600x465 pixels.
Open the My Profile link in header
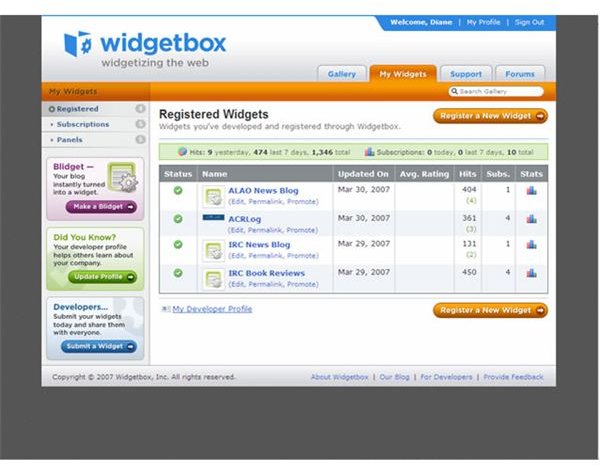tap(483, 22)
